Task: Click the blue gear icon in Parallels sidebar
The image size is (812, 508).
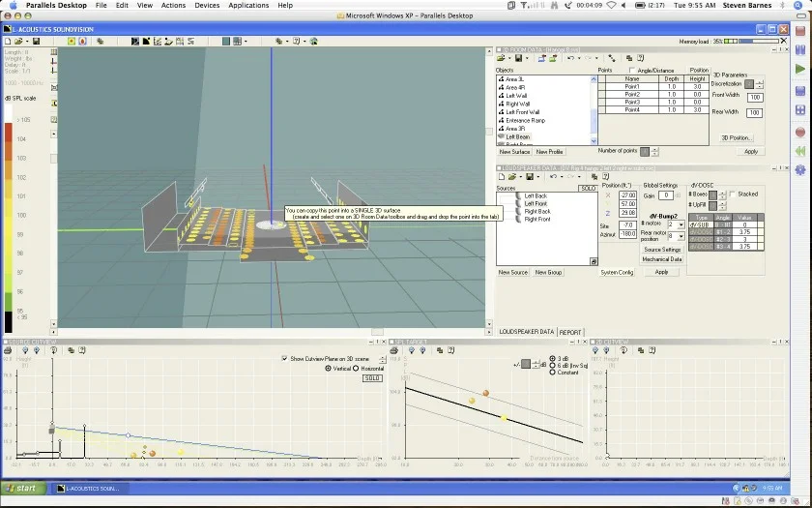Action: [x=800, y=170]
